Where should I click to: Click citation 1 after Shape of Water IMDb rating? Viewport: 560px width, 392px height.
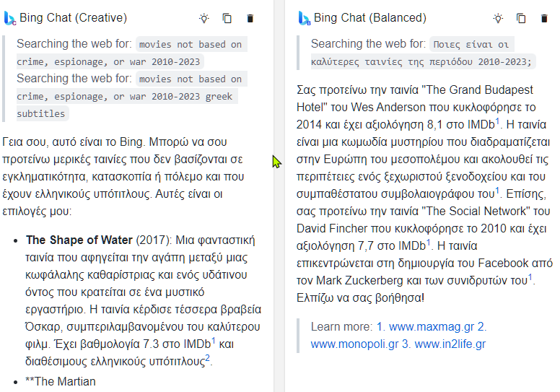coord(213,339)
